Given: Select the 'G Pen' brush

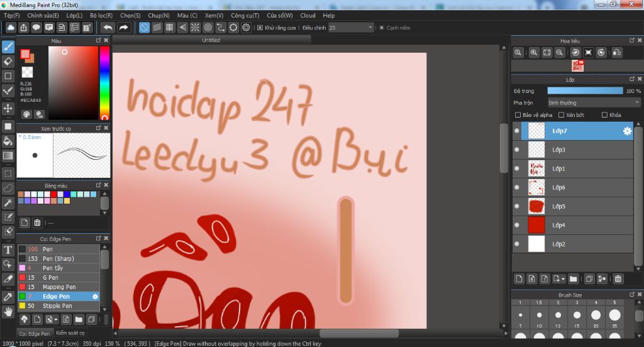Looking at the screenshot, I should pos(58,278).
